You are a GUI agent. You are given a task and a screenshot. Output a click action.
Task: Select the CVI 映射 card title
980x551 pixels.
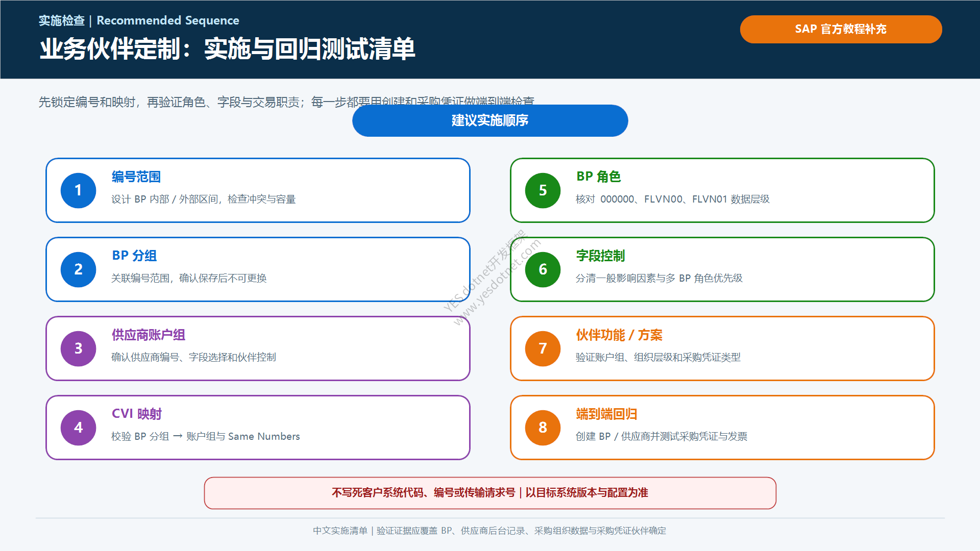click(137, 414)
